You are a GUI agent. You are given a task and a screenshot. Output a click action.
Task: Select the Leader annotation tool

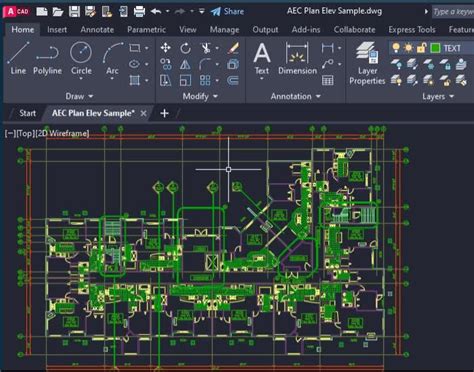(328, 64)
